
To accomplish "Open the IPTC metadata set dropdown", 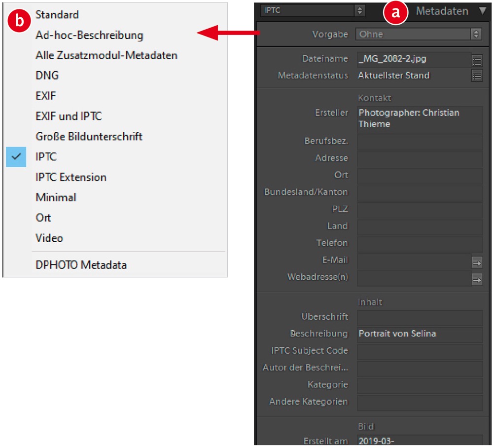I will [314, 10].
